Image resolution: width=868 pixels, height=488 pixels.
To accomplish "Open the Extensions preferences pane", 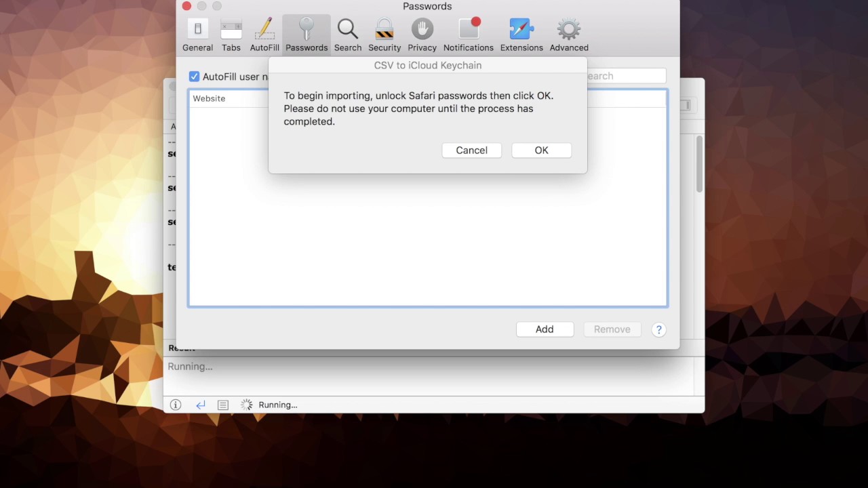I will pyautogui.click(x=521, y=35).
